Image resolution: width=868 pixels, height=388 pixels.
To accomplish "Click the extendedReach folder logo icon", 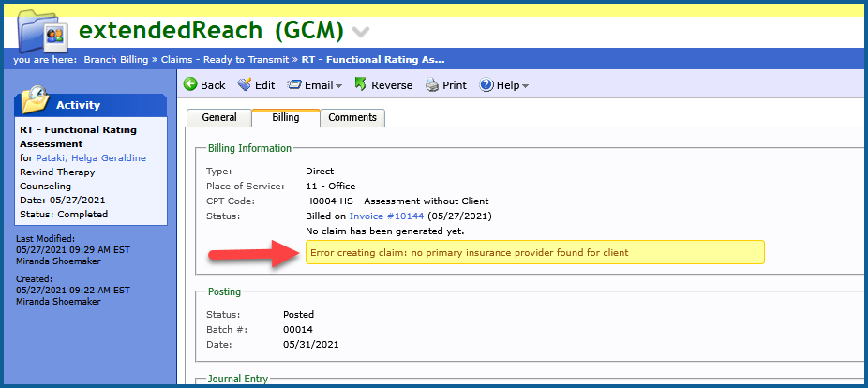I will 42,30.
